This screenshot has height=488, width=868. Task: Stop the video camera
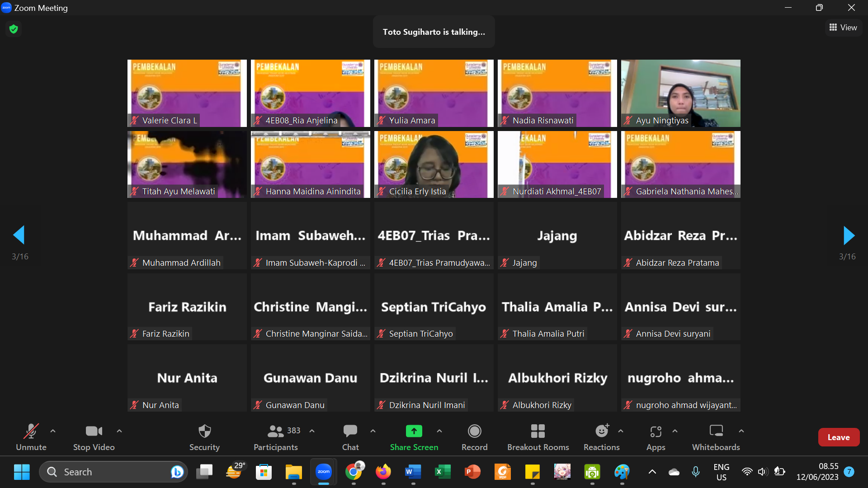click(94, 437)
